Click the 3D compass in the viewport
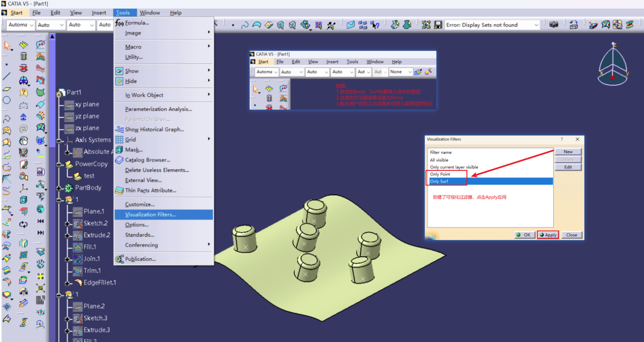Screen dimensions: 644x342 tap(613, 64)
